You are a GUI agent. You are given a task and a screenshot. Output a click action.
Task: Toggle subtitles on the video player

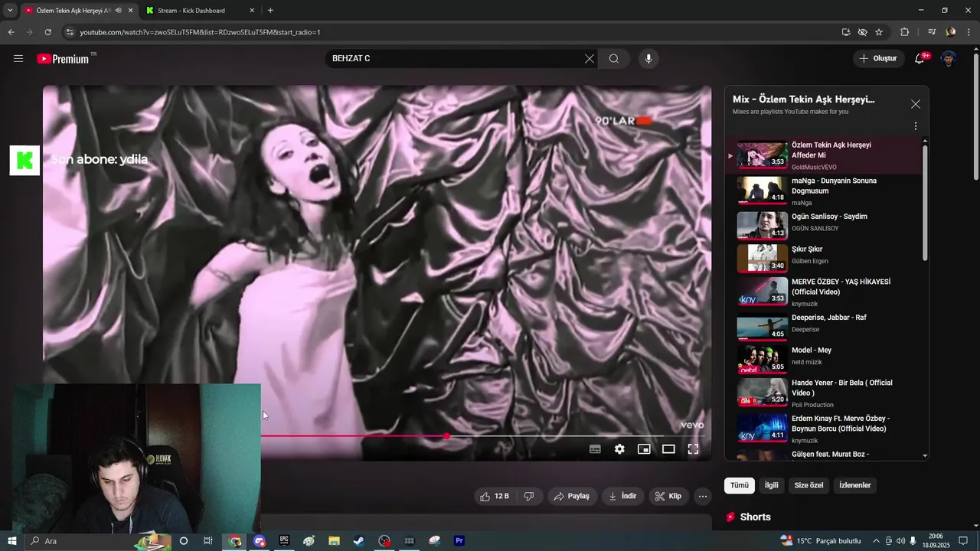pos(595,449)
